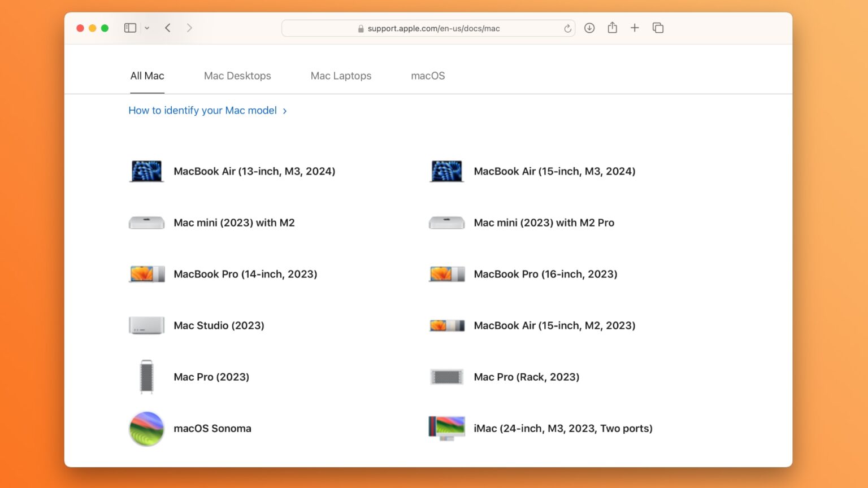Open 'How to identify your Mac model' link

click(x=207, y=111)
